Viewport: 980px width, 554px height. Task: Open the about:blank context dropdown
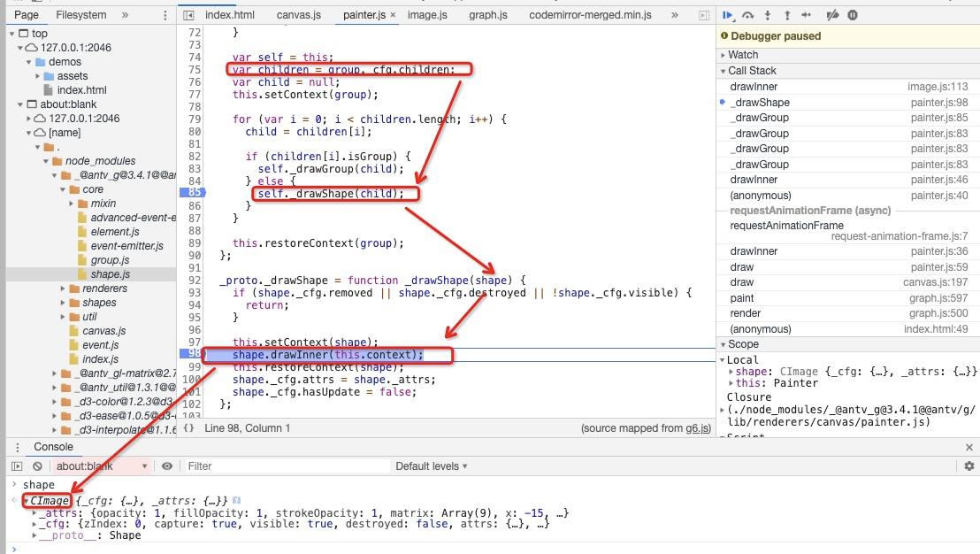click(101, 466)
